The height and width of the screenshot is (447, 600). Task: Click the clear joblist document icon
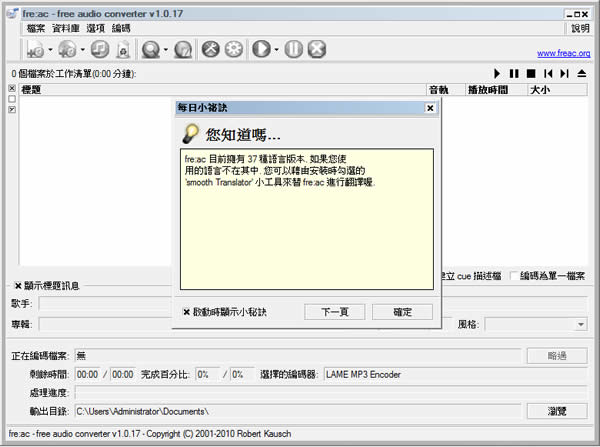click(x=123, y=49)
